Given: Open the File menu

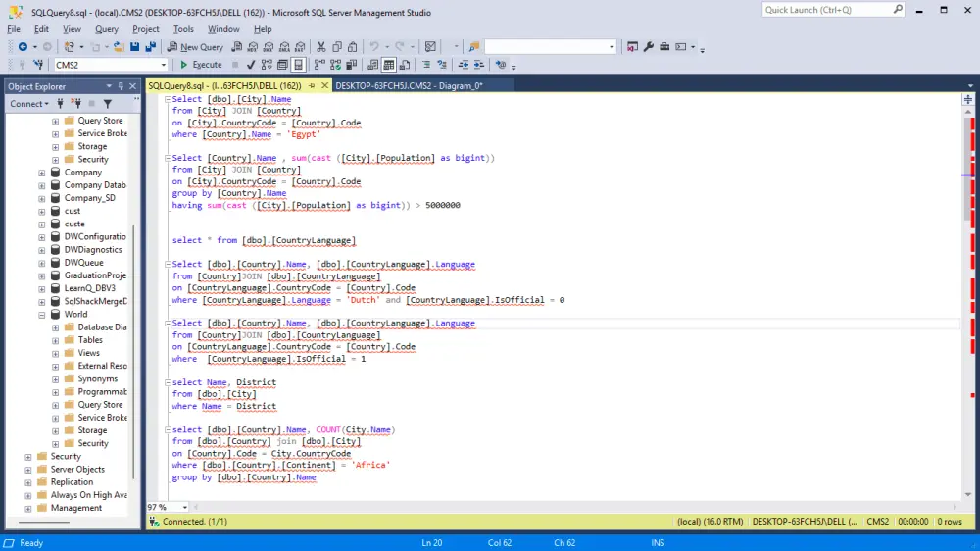Looking at the screenshot, I should tap(14, 29).
